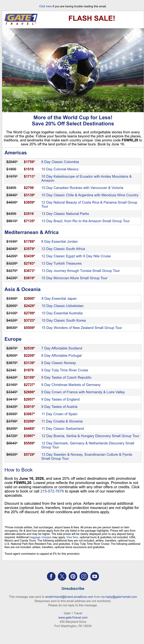Select 11 Day Classic Switzerland tour
Image resolution: width=144 pixels, height=644 pixels.
click(x=63, y=428)
